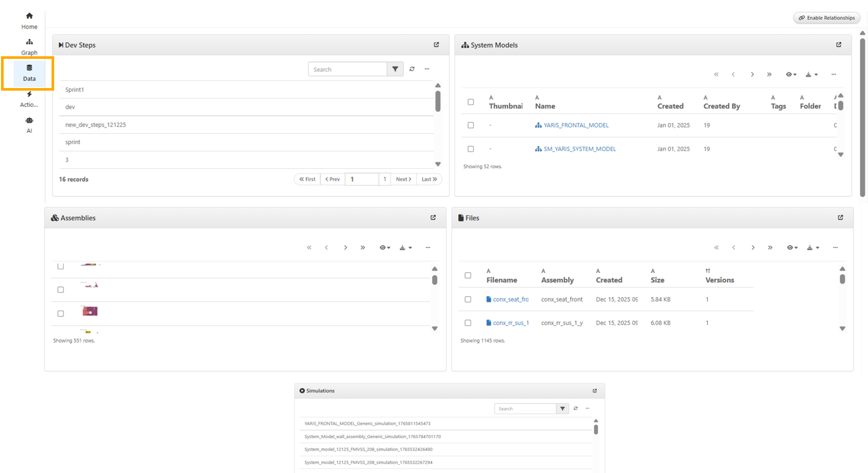
Task: Pop out the Simulations panel
Action: click(x=595, y=391)
